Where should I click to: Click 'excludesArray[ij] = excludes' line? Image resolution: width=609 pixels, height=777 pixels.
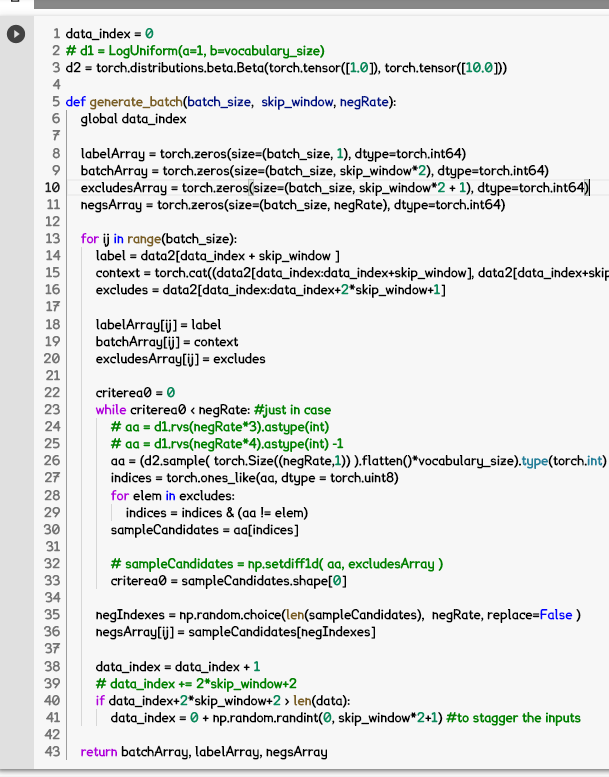tap(180, 359)
